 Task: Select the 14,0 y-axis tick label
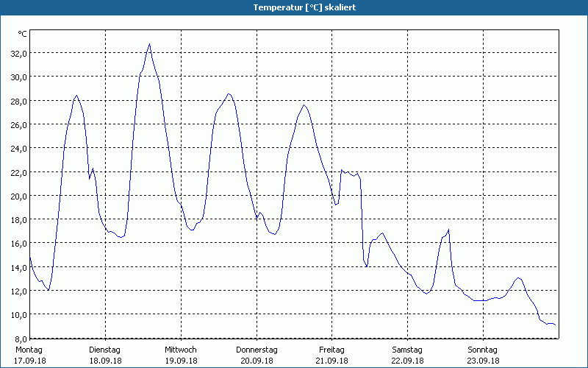[x=18, y=267]
